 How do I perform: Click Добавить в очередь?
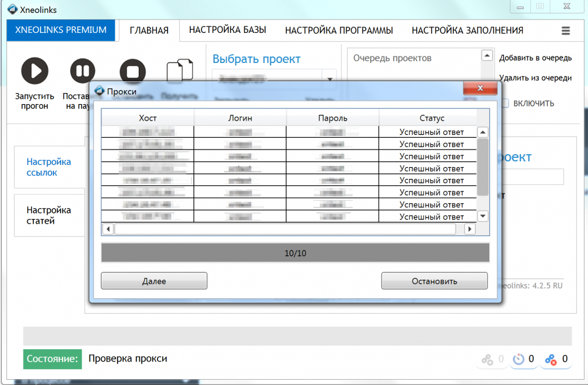535,58
